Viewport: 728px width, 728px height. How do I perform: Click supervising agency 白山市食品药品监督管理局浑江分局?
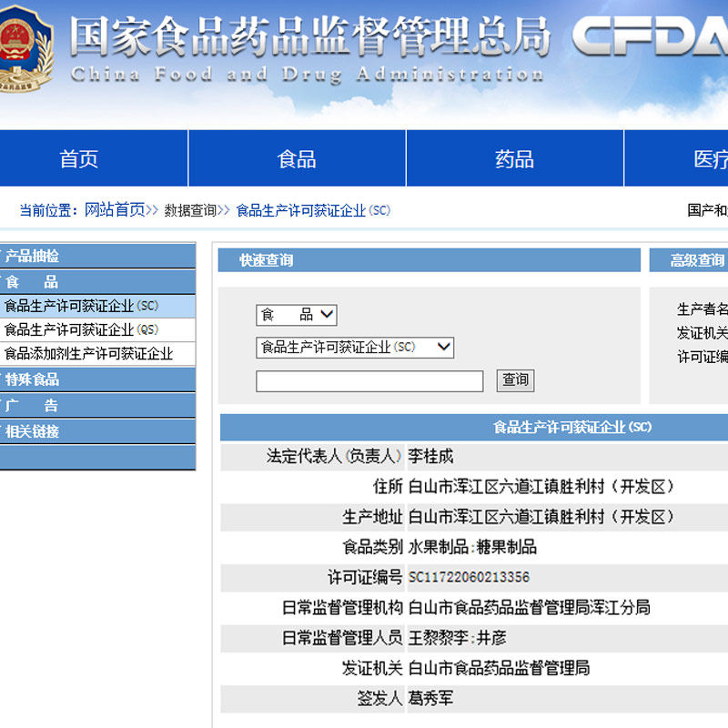coord(530,607)
